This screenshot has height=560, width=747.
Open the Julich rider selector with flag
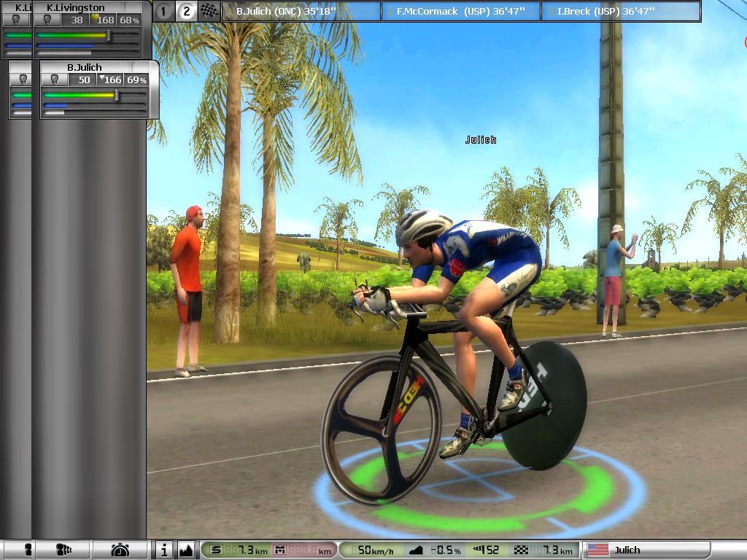coord(646,550)
